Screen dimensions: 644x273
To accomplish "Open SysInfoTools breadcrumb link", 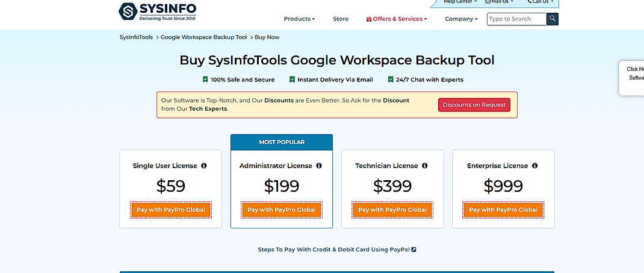I will point(136,37).
